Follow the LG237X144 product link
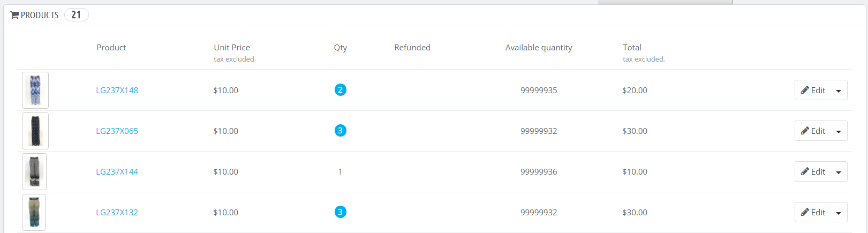The image size is (868, 233). pos(117,171)
